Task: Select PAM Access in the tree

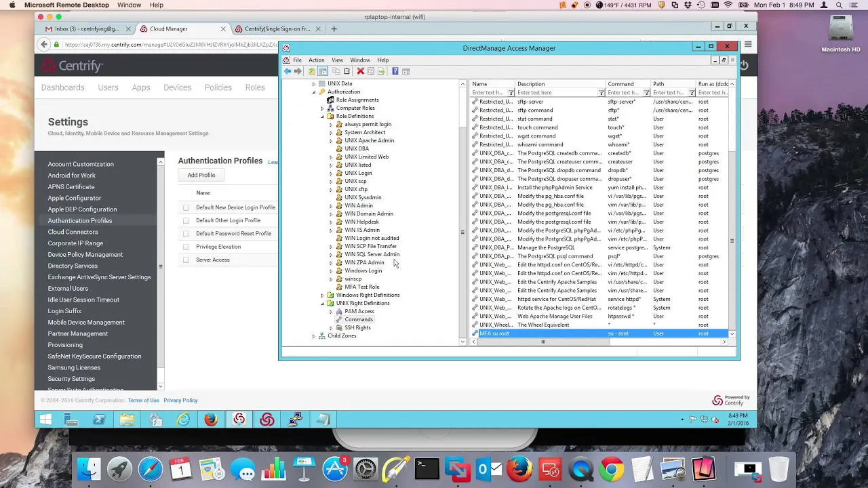Action: coord(359,312)
